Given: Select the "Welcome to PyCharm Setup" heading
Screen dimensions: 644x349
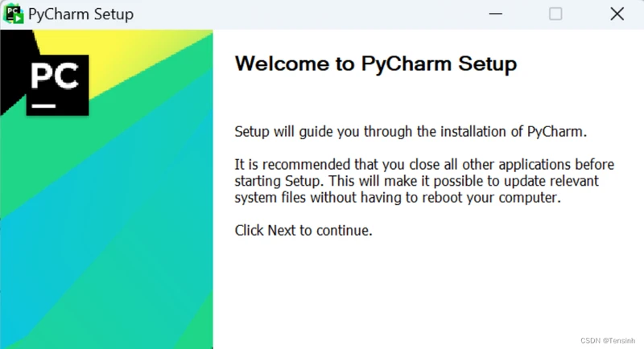Looking at the screenshot, I should (375, 64).
